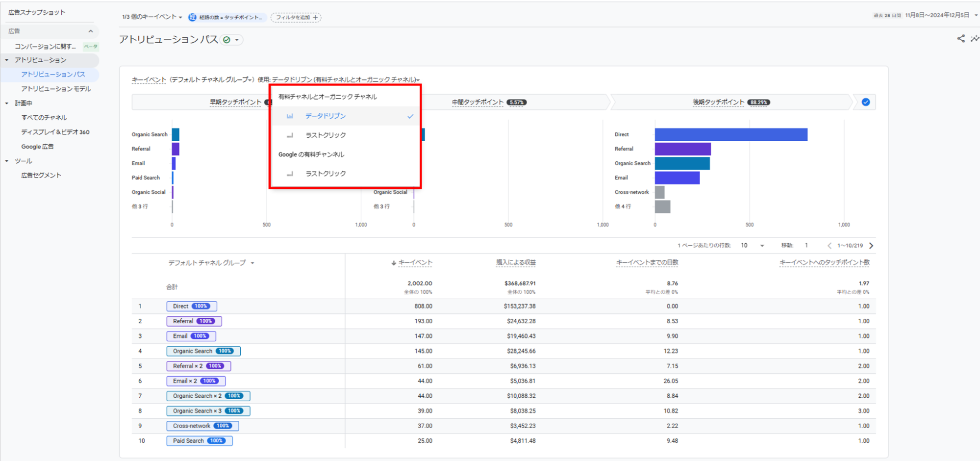Click the sort arrow on キーイベント column
Screen dimensions: 980x461
393,263
